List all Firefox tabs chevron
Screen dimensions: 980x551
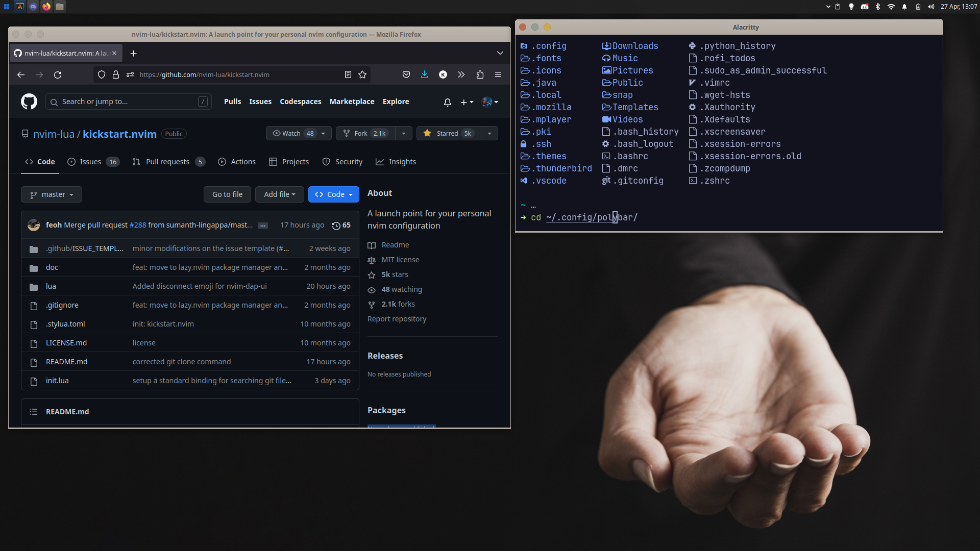point(500,53)
